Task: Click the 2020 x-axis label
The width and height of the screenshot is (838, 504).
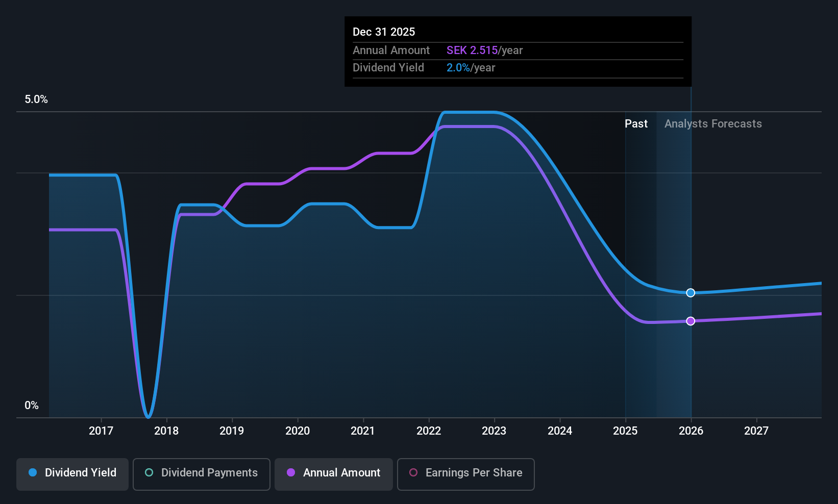Action: coord(298,431)
